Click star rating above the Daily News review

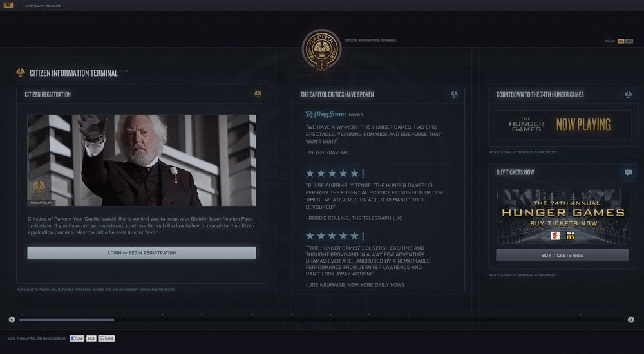[335, 236]
